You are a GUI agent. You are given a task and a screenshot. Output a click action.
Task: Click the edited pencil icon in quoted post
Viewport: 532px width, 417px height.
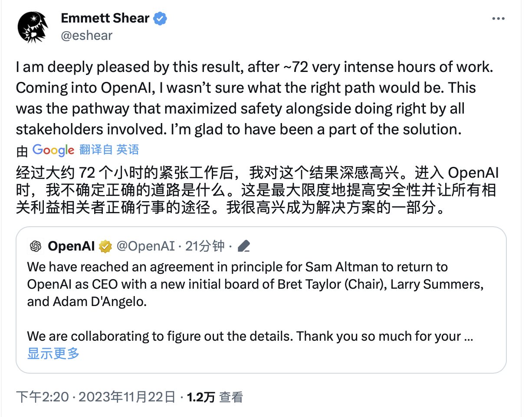244,247
